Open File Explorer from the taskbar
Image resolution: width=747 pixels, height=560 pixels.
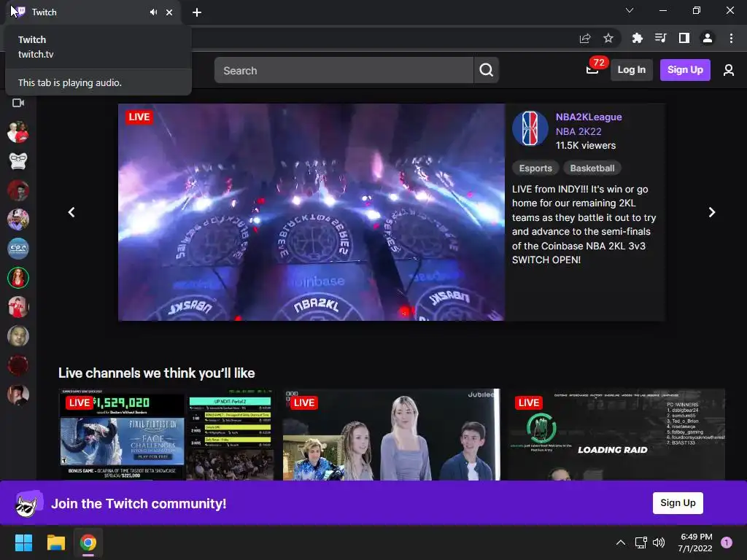point(55,542)
